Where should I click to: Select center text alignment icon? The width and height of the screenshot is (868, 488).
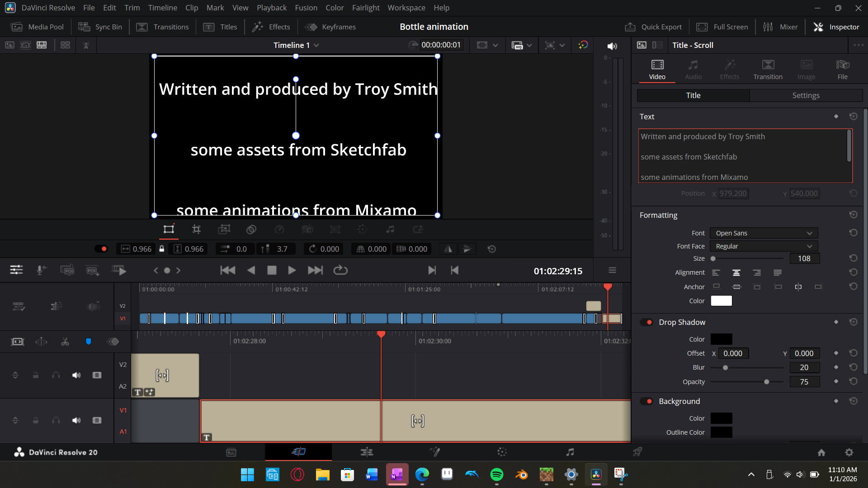(736, 272)
